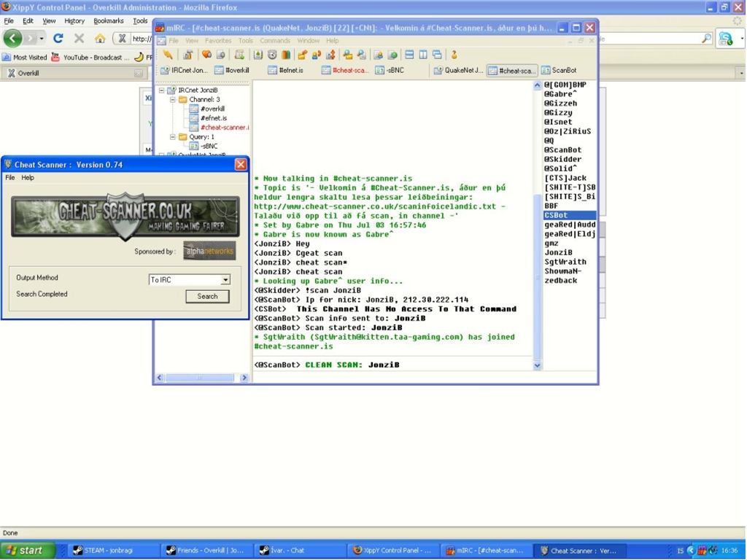This screenshot has width=747, height=560.
Task: Open the Output Method combo box
Action: pyautogui.click(x=190, y=279)
